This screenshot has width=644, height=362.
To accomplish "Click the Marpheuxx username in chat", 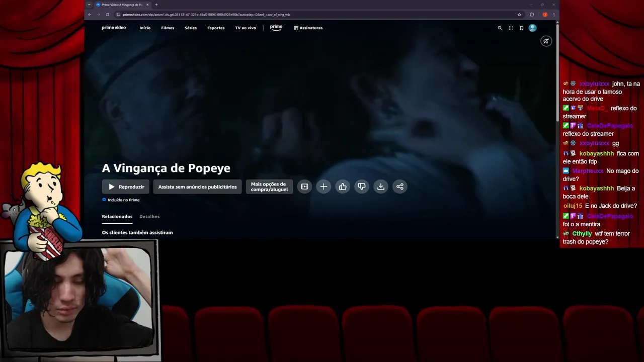I will (x=588, y=171).
